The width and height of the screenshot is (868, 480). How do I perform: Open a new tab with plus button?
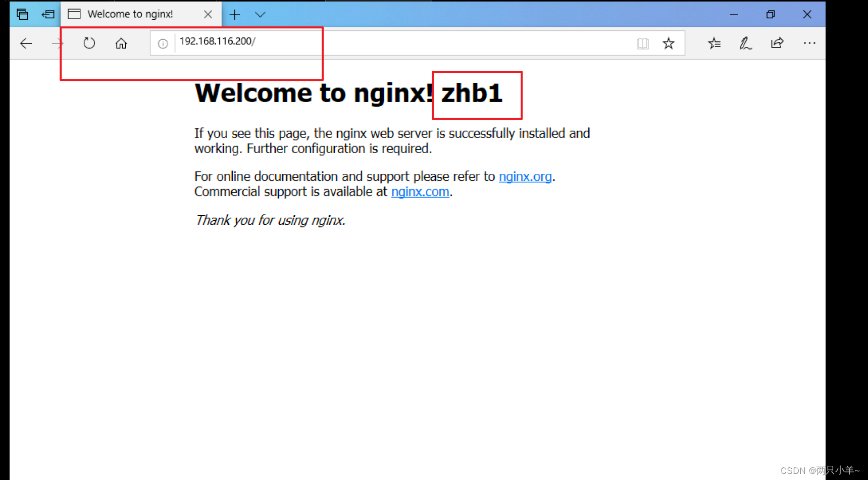[x=235, y=15]
